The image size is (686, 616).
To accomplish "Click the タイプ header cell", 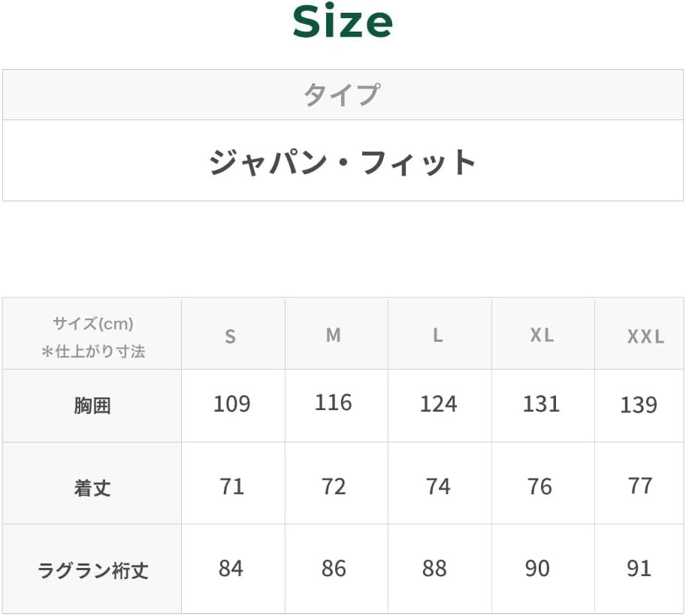I will [342, 95].
